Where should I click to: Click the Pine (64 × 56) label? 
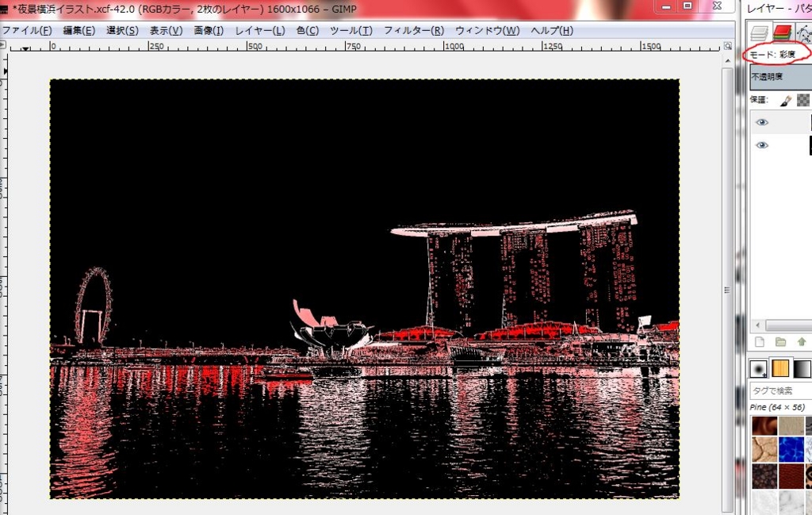[x=777, y=408]
